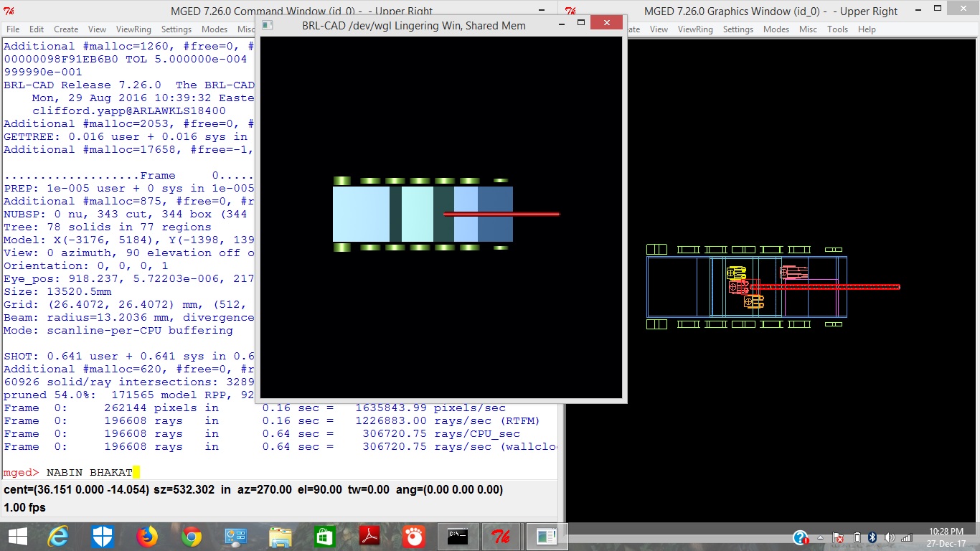The width and height of the screenshot is (980, 551).
Task: Maximize the BRL-CAD /dev/wgl window
Action: pos(581,23)
